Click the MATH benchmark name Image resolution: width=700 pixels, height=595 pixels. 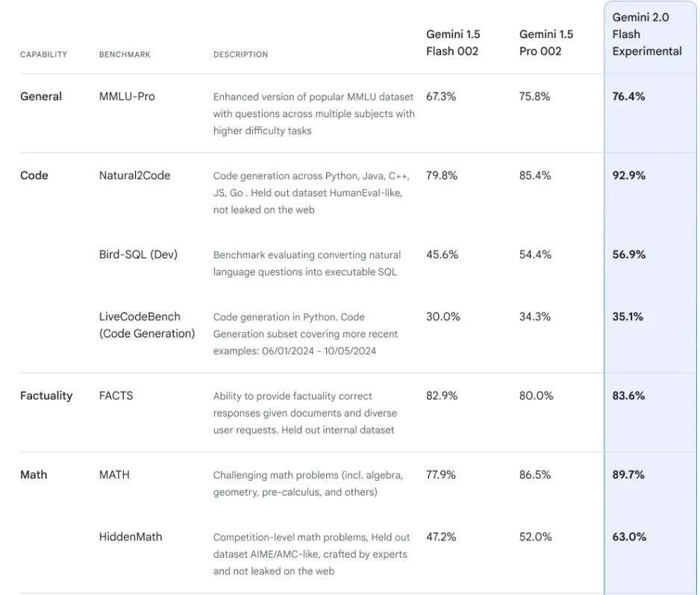click(x=114, y=475)
